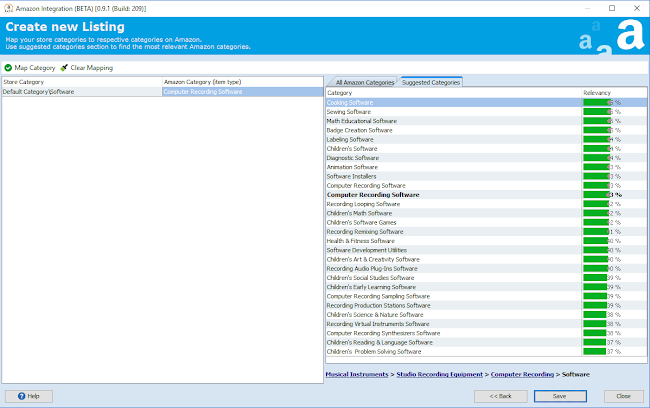
Task: Click relevancy bar of Children's Problem Solving Software
Action: coord(594,352)
